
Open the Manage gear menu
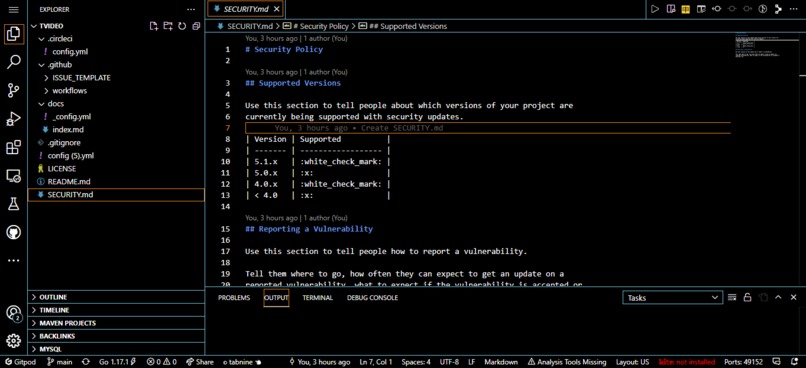(13, 341)
